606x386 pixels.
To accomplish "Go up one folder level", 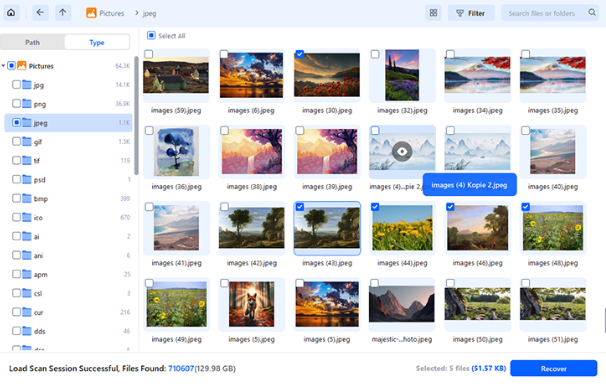I will pyautogui.click(x=63, y=13).
